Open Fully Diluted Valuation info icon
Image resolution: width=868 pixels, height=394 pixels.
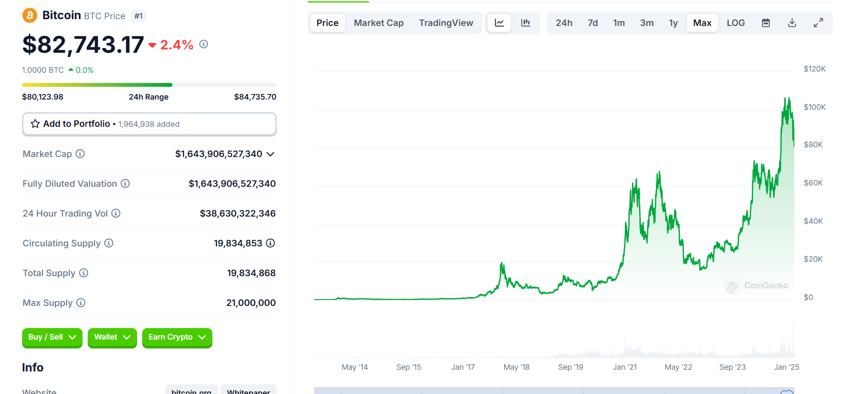(x=125, y=183)
